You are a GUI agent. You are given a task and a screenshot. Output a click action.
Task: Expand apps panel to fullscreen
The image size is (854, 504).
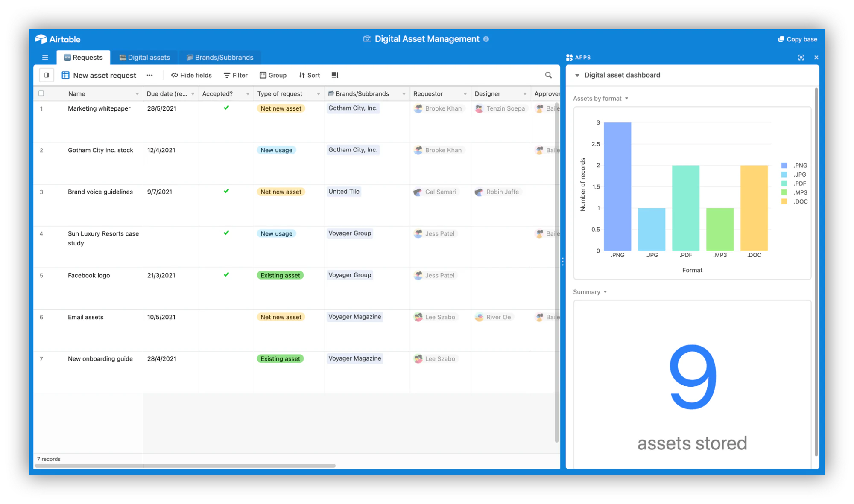(x=801, y=57)
